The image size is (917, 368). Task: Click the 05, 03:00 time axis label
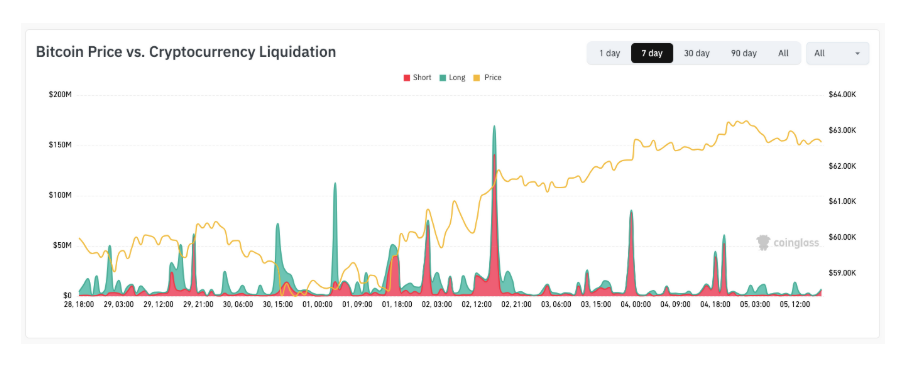(755, 305)
